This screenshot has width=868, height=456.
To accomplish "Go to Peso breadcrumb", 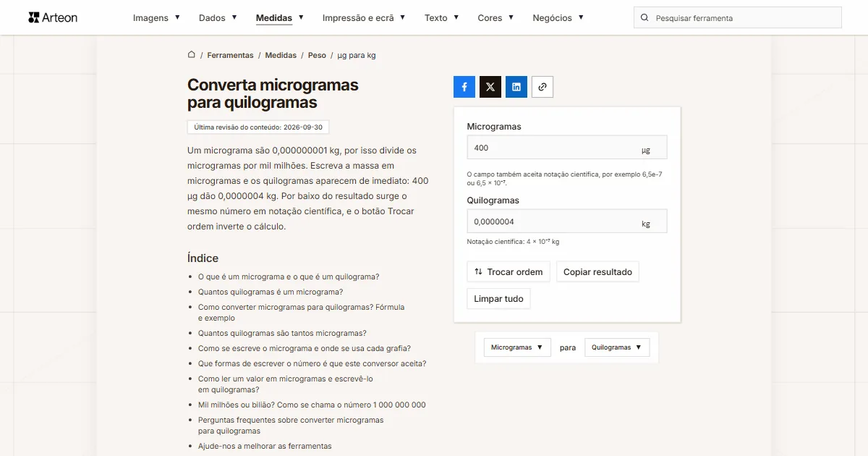I will pos(317,55).
